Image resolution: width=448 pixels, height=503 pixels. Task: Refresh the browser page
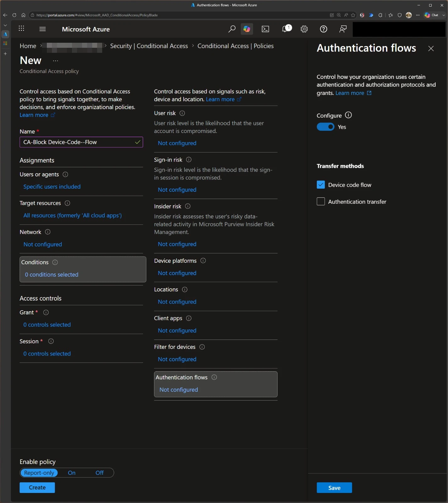pos(14,15)
